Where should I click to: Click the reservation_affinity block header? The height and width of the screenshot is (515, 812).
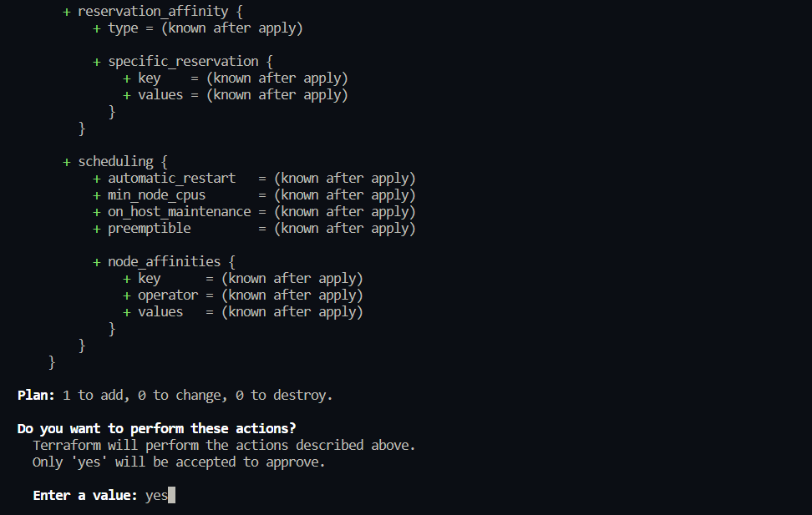[152, 11]
